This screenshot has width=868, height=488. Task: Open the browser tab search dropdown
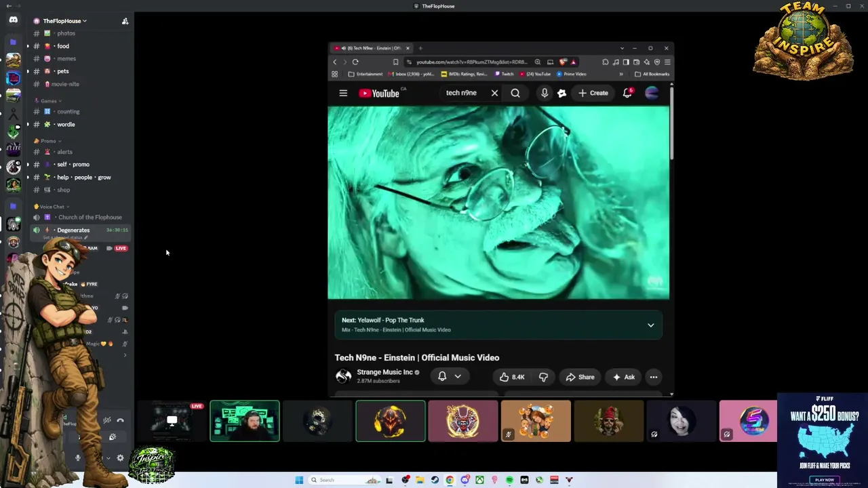(x=622, y=48)
